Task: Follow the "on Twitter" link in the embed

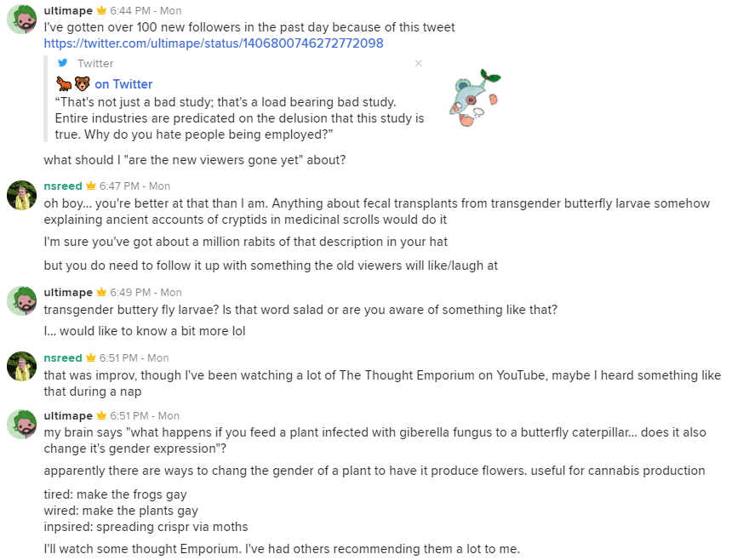Action: 123,83
